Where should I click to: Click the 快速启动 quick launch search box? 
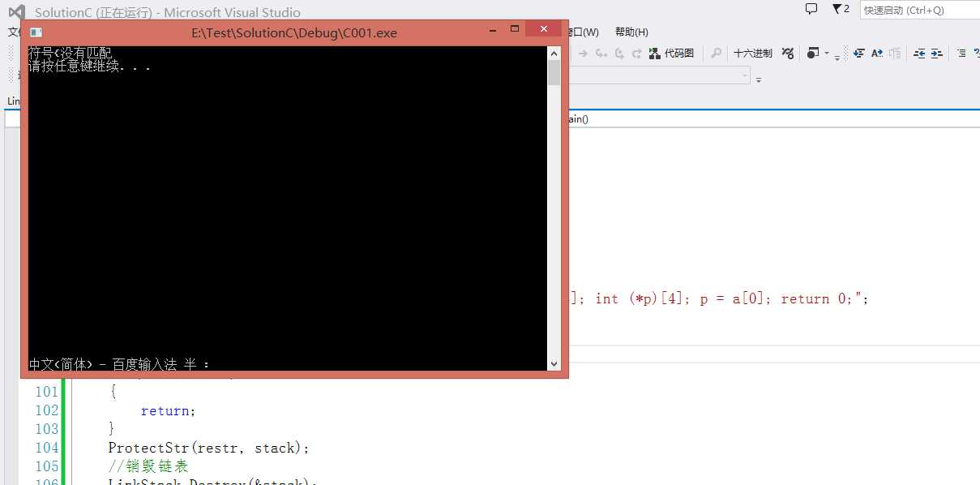point(919,10)
